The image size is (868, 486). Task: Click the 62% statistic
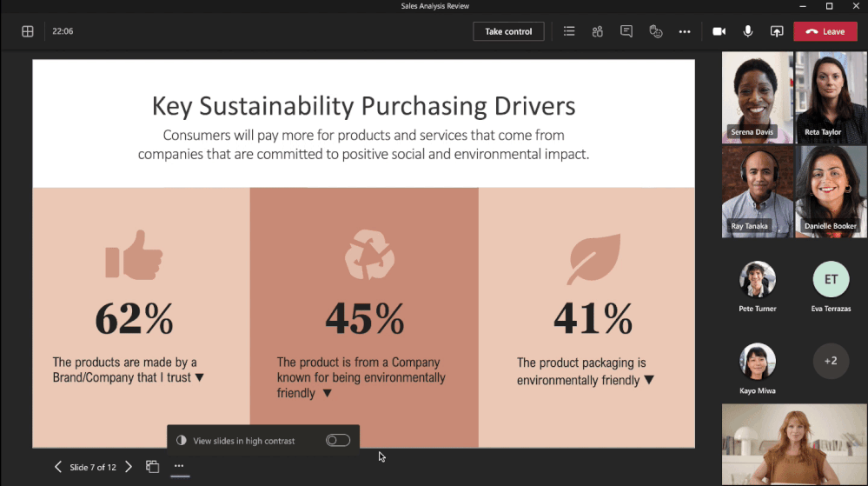[134, 319]
